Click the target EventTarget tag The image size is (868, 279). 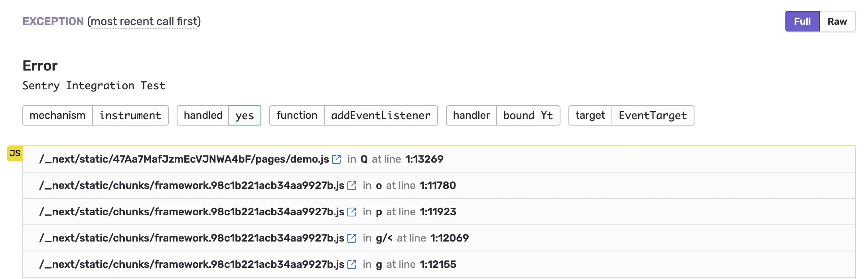pos(631,116)
